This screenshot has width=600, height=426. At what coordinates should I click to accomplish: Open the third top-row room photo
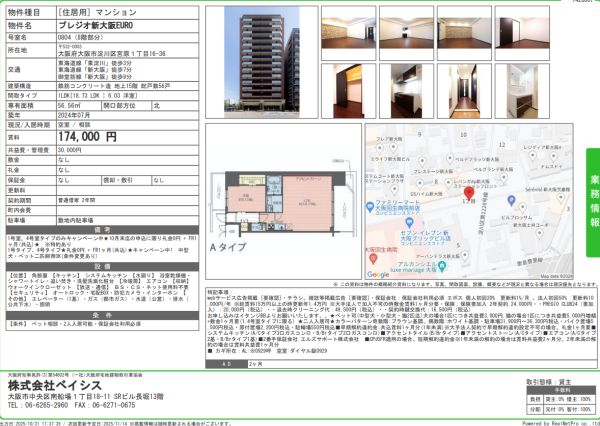464,33
